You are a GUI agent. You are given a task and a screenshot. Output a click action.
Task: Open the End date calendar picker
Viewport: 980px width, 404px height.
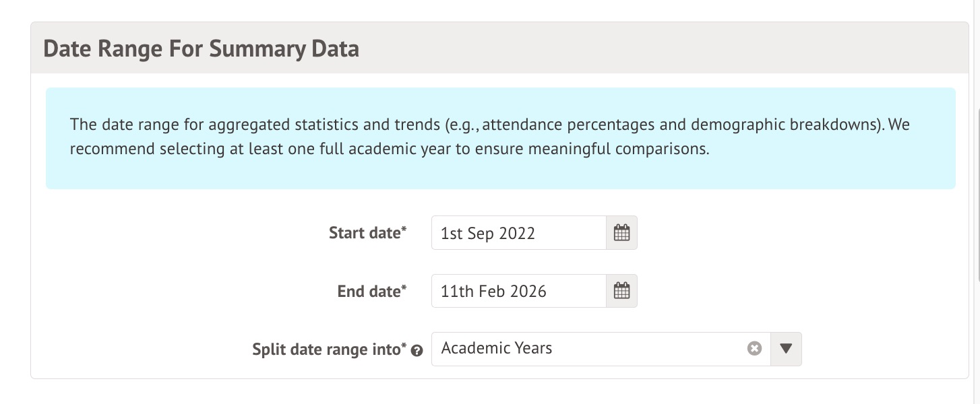pyautogui.click(x=621, y=291)
